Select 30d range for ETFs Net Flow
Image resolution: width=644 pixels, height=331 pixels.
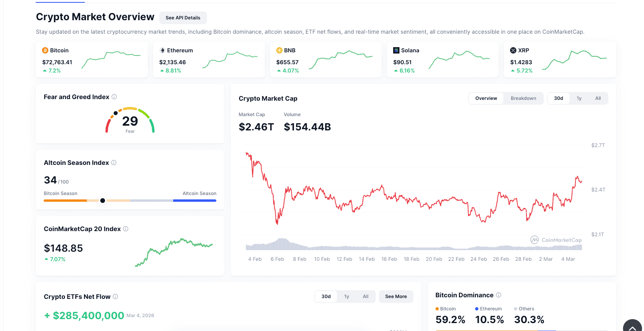tap(326, 297)
